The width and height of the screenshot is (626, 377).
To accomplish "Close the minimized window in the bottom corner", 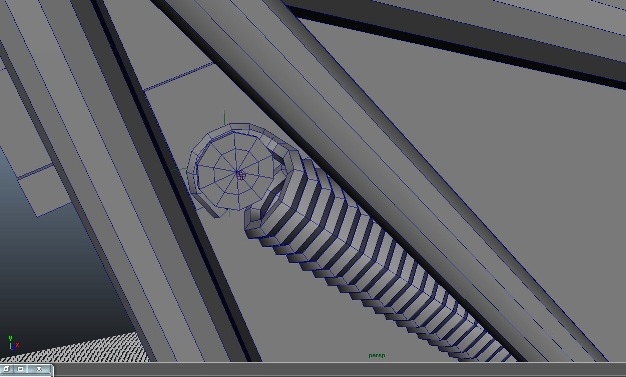I will [x=39, y=369].
